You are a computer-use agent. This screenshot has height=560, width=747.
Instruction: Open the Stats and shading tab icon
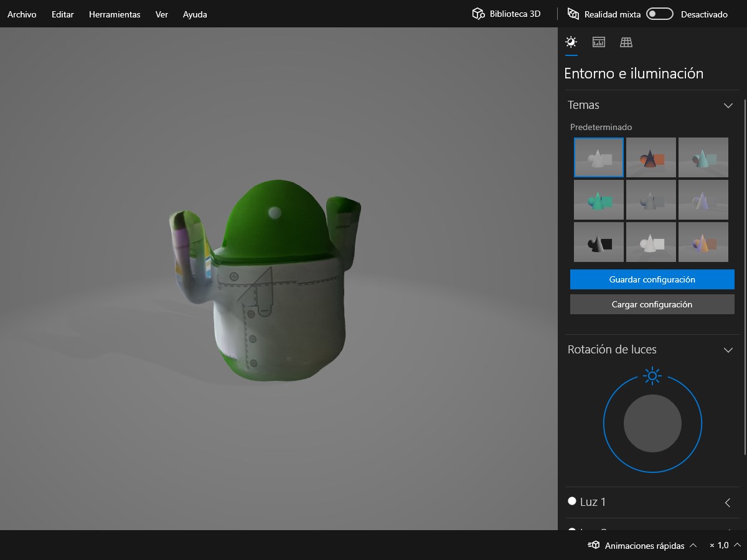pos(599,42)
